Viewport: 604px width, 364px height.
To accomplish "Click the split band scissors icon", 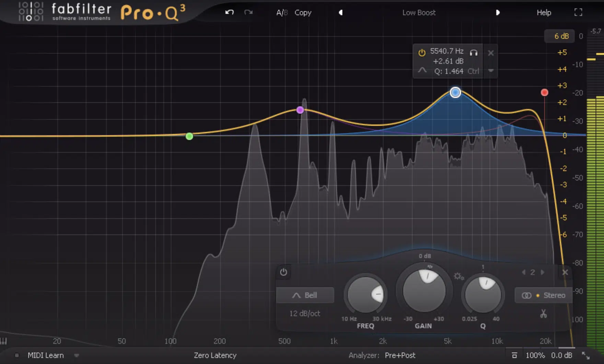I will (x=543, y=314).
